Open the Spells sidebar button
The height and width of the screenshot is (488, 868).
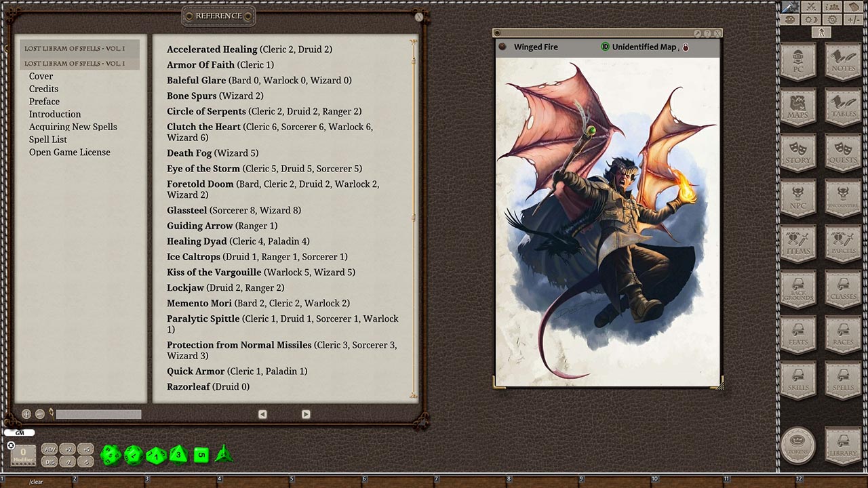[843, 380]
